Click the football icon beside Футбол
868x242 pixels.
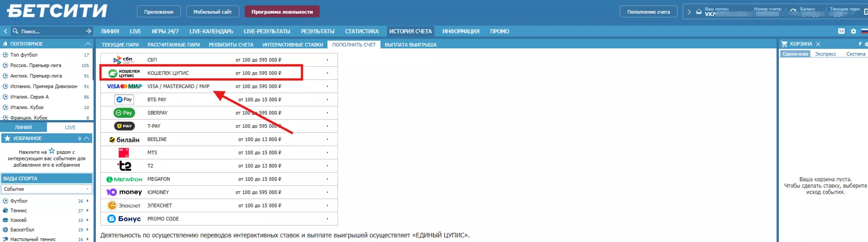pos(5,201)
